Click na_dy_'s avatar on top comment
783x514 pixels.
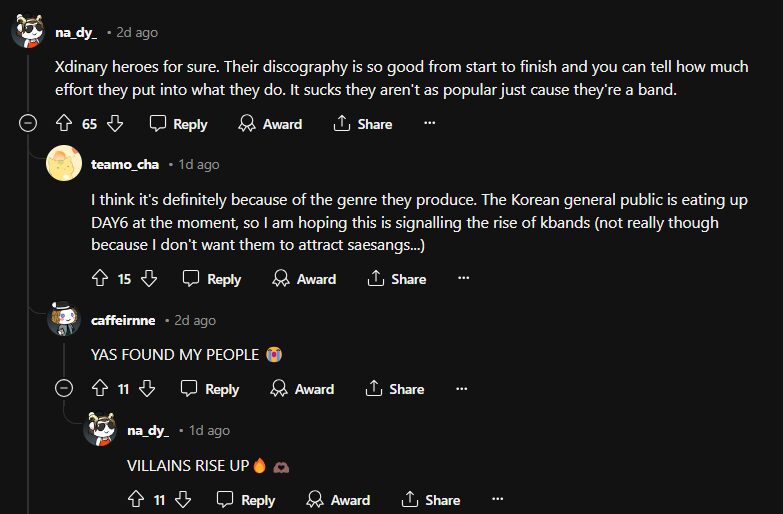click(28, 32)
